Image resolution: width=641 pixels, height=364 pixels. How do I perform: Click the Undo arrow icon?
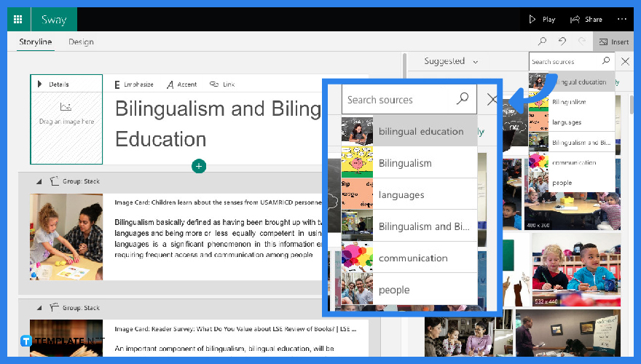coord(562,42)
